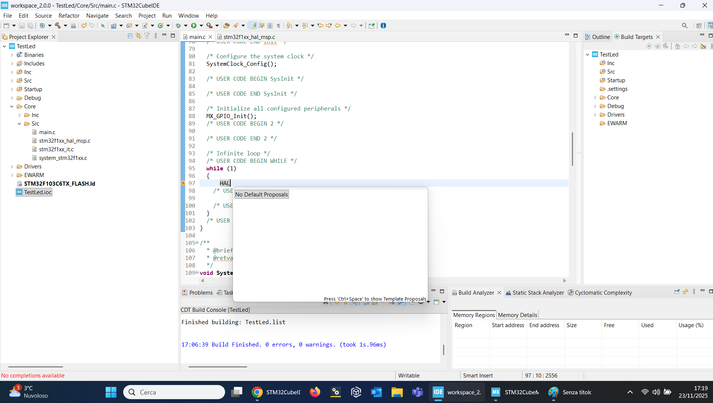Open STM32F103C6TX_FLASH.ld linker script
This screenshot has height=403, width=713.
[59, 184]
